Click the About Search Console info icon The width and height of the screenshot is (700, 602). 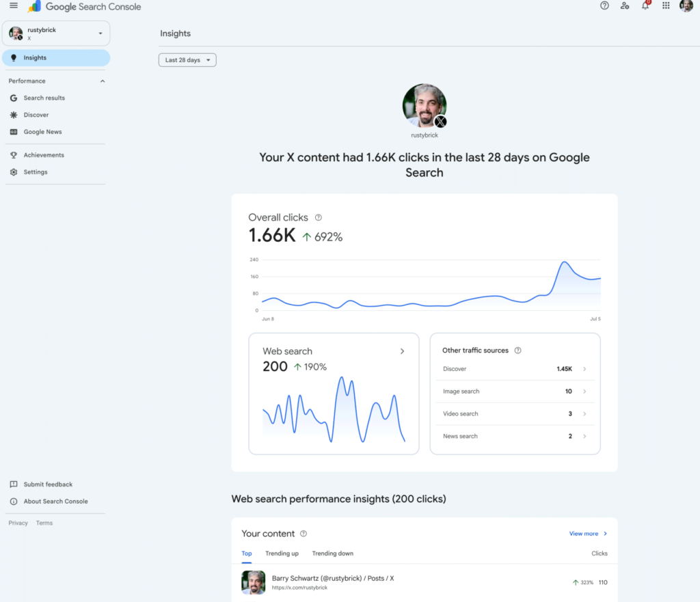point(14,502)
